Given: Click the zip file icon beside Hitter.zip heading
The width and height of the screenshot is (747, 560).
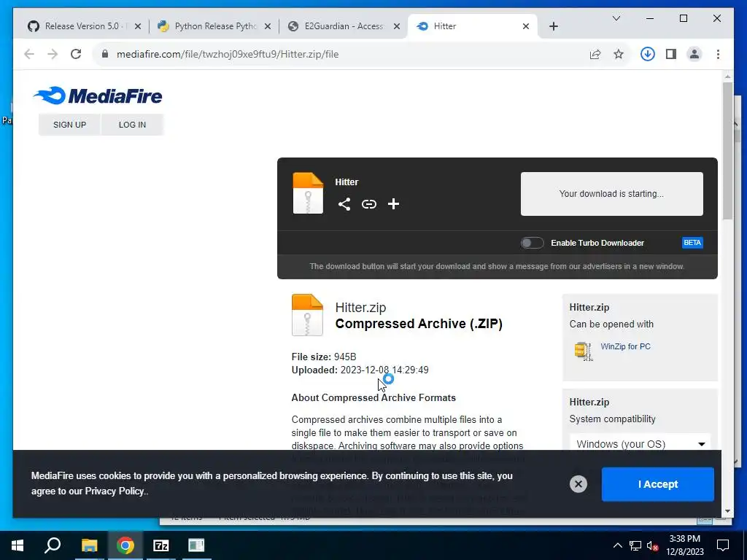Looking at the screenshot, I should pos(307,315).
